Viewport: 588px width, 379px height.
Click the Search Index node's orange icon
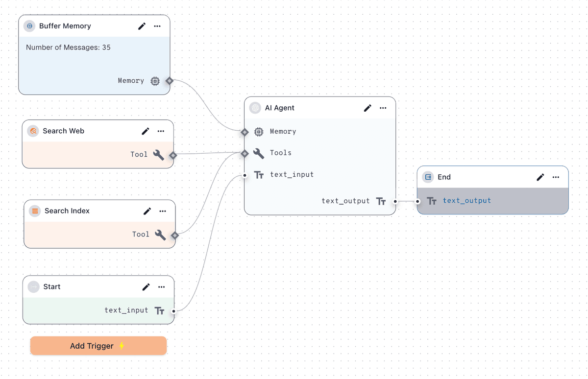[x=35, y=211]
